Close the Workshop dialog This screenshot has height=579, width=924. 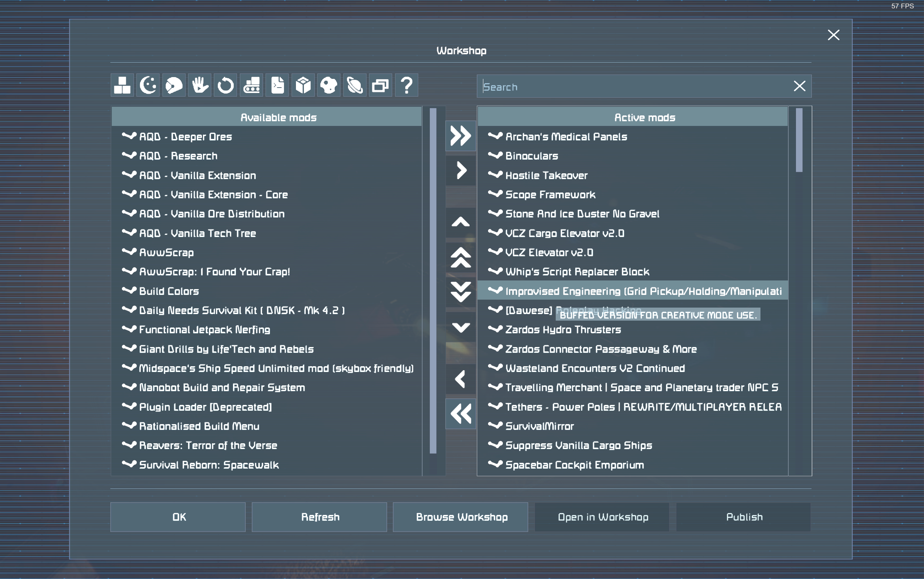pos(833,35)
